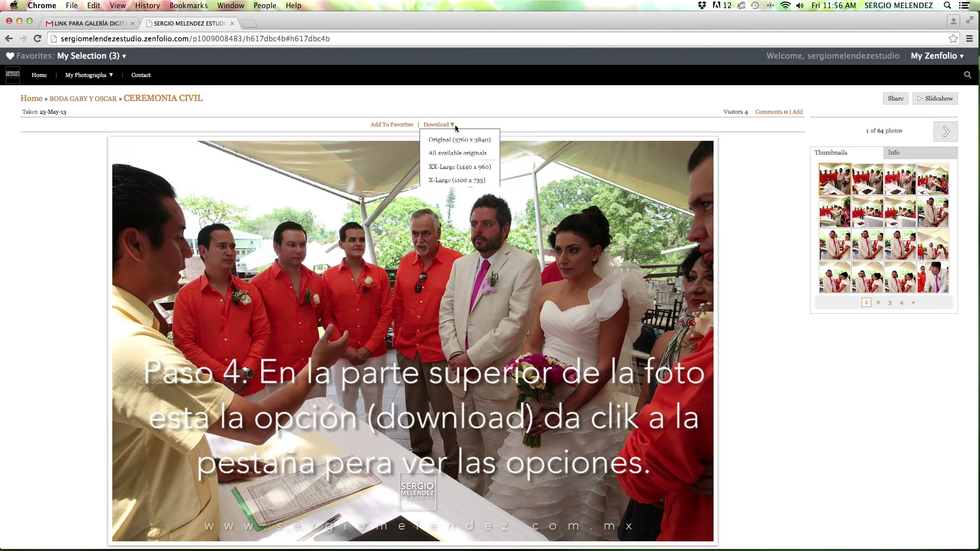The height and width of the screenshot is (551, 980).
Task: Open the My Zenfolio dropdown
Action: [937, 56]
